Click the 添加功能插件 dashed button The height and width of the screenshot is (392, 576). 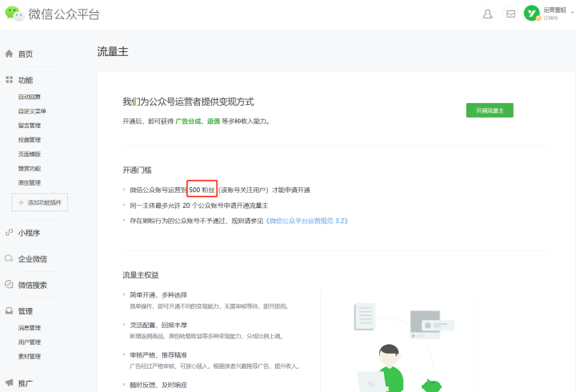(x=40, y=202)
